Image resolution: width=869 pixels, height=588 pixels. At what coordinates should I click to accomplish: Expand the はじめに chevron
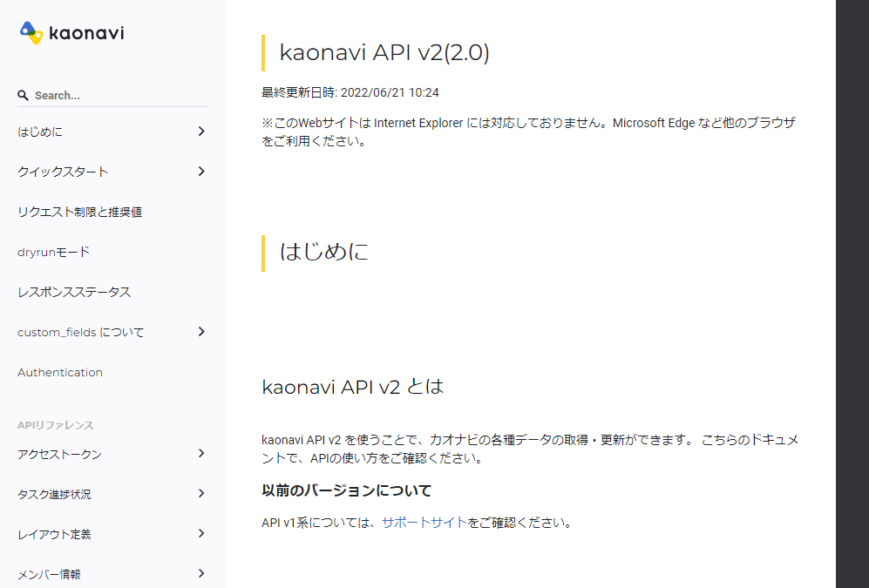(201, 132)
